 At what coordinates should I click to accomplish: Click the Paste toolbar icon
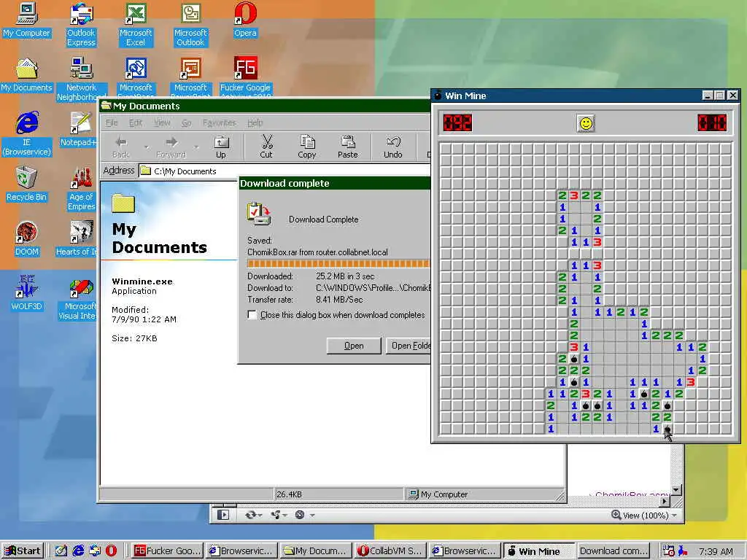(348, 147)
